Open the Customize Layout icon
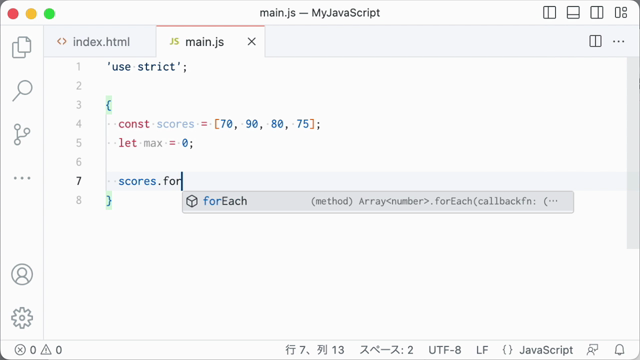640x360 pixels. 621,13
